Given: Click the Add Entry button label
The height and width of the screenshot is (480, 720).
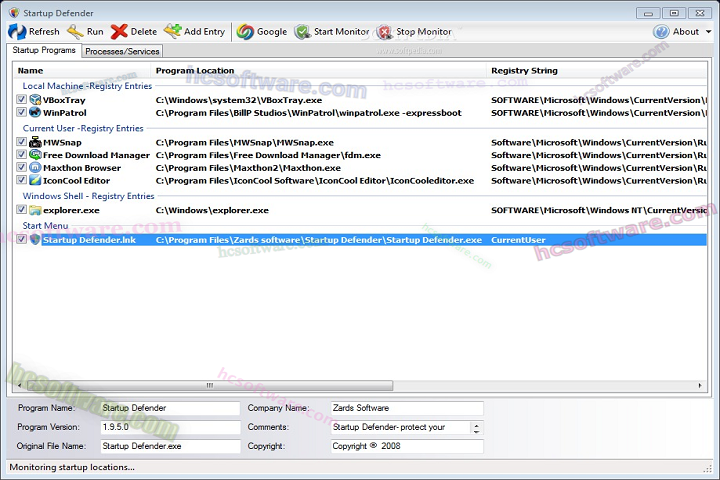Looking at the screenshot, I should [204, 32].
